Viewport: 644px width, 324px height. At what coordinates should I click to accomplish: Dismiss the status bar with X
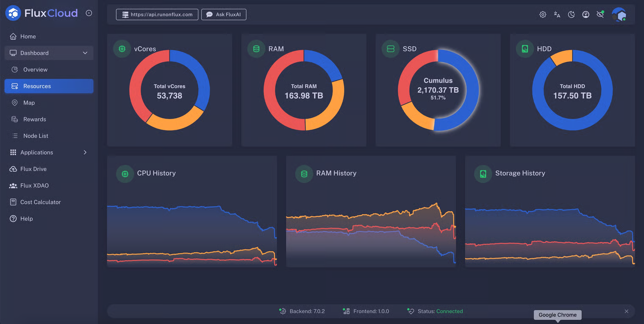coord(627,311)
